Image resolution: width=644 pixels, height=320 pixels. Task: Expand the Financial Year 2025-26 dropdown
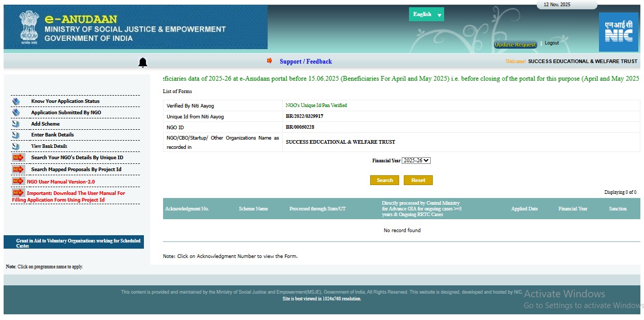pos(416,161)
